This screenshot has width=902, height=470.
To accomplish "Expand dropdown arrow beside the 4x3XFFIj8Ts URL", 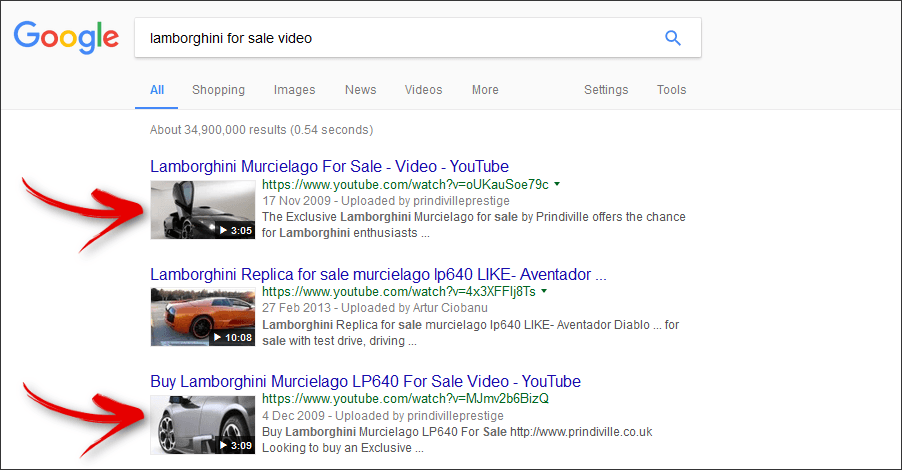I will [x=544, y=292].
